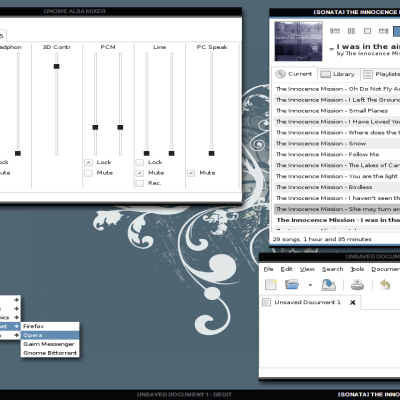
Task: Save the document in gedit toolbar
Action: (x=329, y=285)
